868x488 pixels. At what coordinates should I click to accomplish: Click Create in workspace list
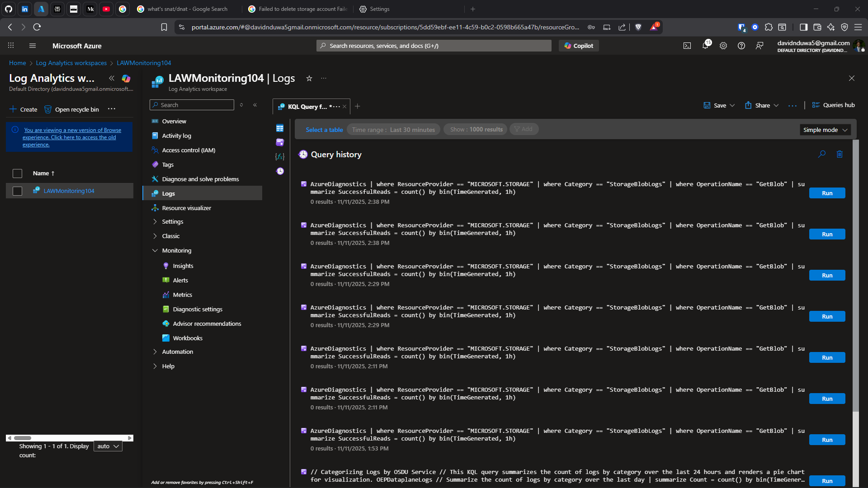[24, 109]
